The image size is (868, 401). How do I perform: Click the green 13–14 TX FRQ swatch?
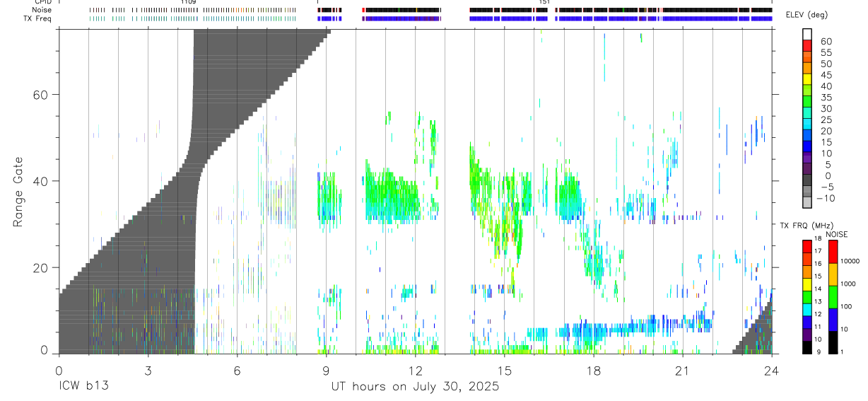pos(807,296)
